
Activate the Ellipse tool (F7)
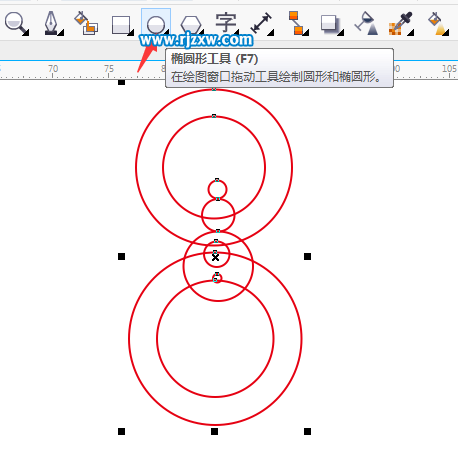coord(156,23)
